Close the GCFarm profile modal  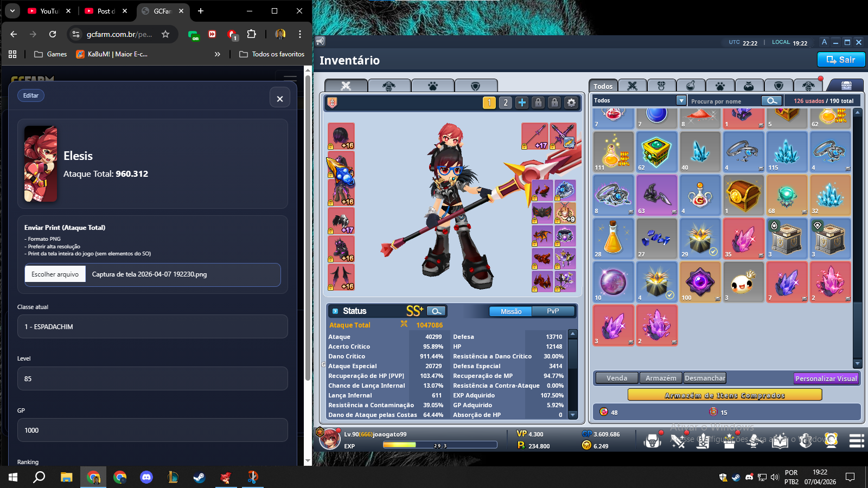click(280, 99)
